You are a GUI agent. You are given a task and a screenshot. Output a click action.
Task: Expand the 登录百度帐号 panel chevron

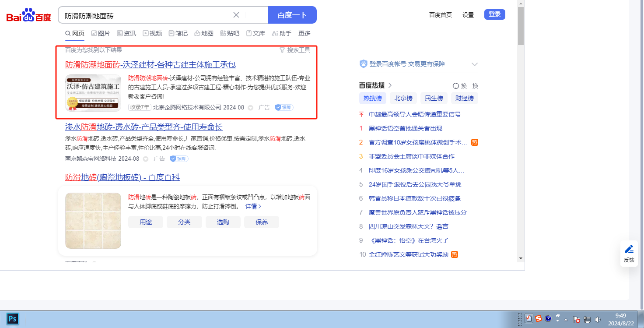(x=475, y=64)
